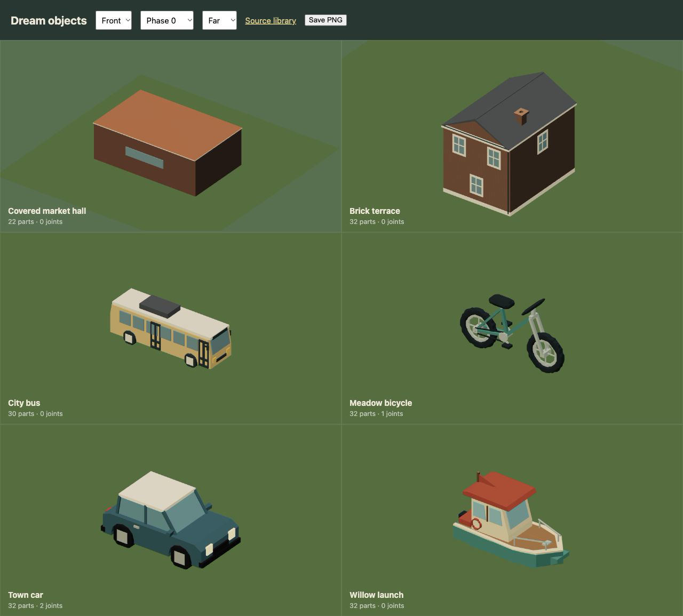683x616 pixels.
Task: Select the Willow launch boat model
Action: [x=511, y=520]
